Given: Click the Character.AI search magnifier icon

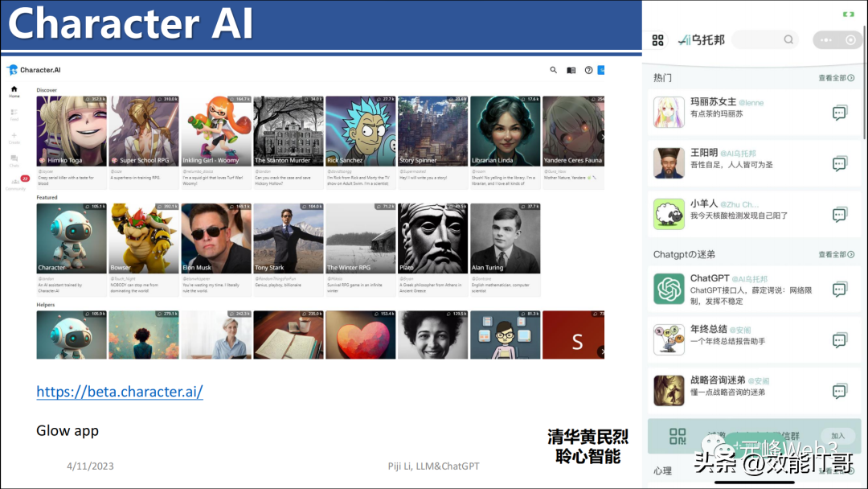Looking at the screenshot, I should (x=553, y=70).
